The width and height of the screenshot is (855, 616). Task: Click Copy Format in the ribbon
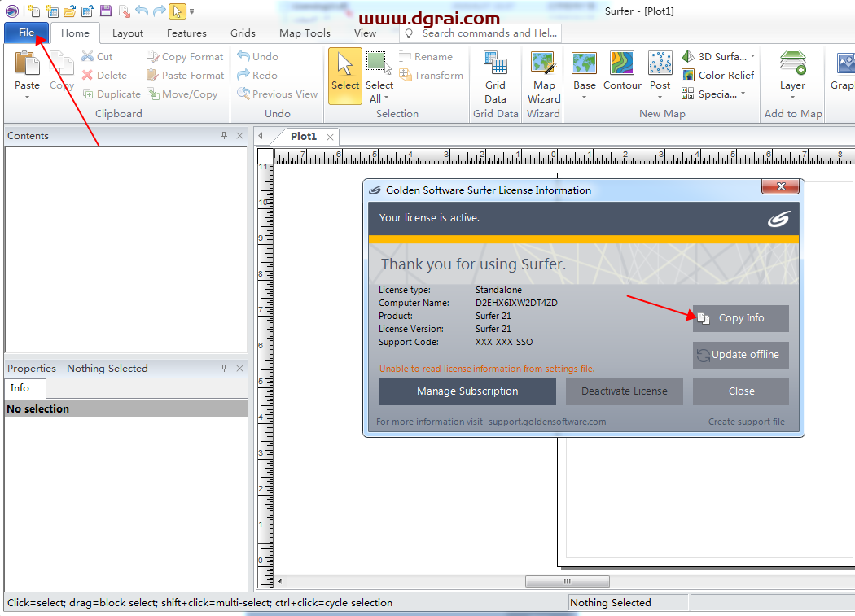click(185, 57)
